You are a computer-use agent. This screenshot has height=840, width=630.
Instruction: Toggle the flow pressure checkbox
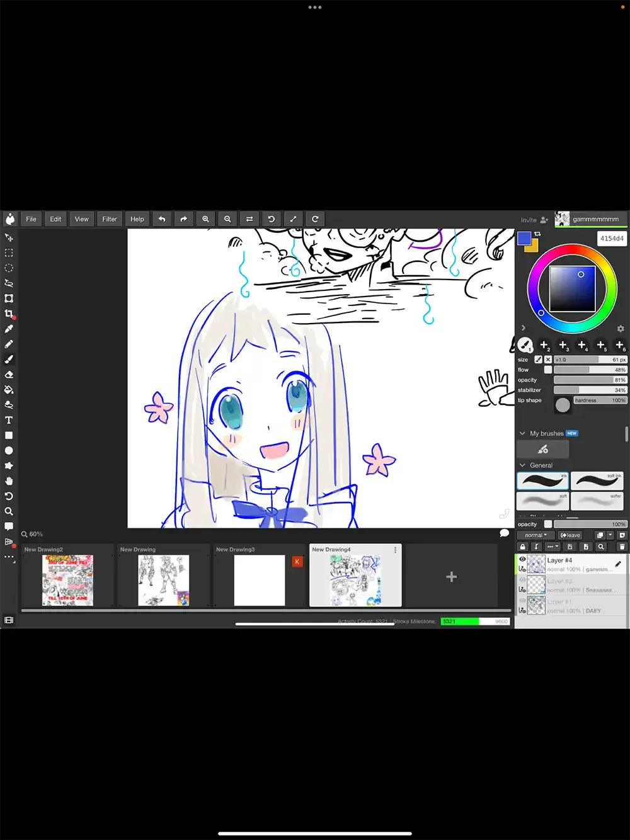548,370
